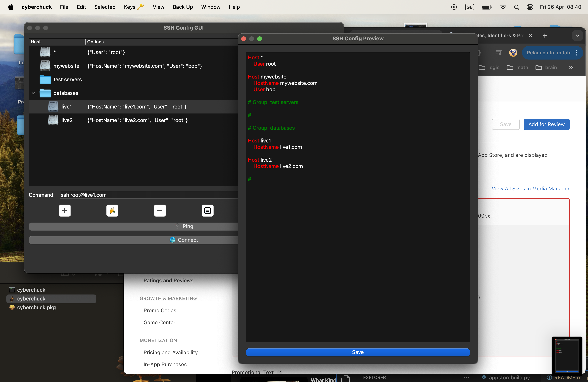
Task: Click the remove host minus button
Action: click(x=160, y=211)
